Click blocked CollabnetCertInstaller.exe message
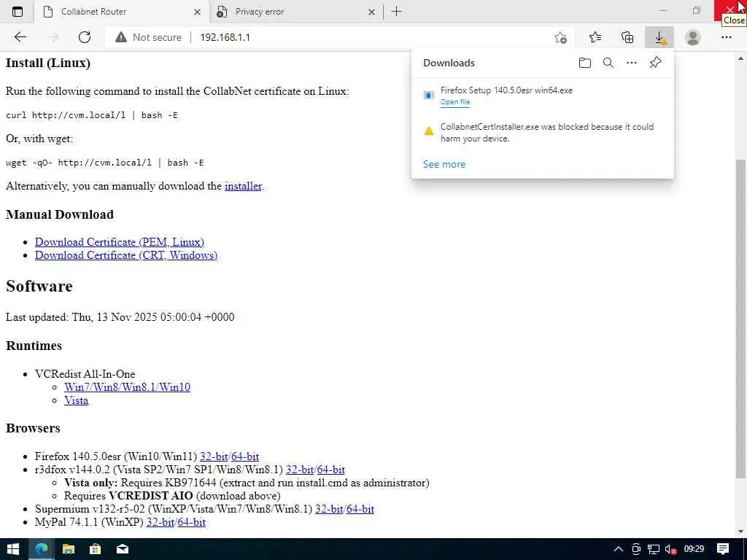747x560 pixels. click(x=547, y=133)
